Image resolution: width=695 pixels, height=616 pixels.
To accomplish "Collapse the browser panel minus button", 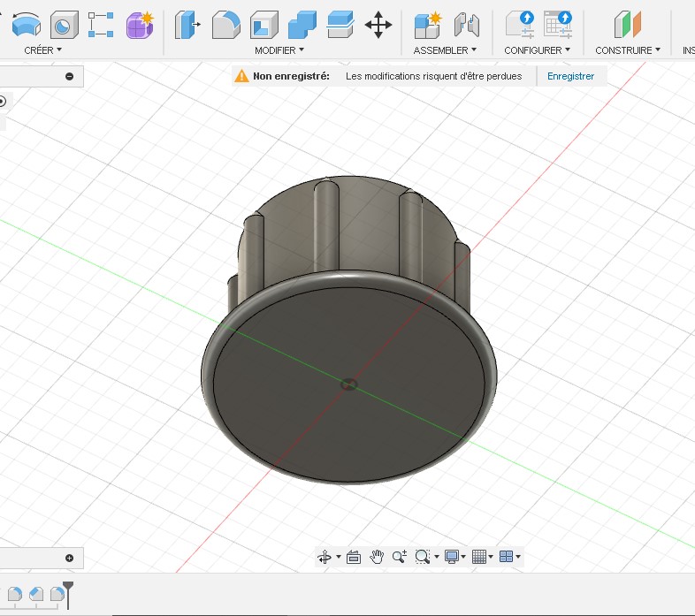I will 69,76.
